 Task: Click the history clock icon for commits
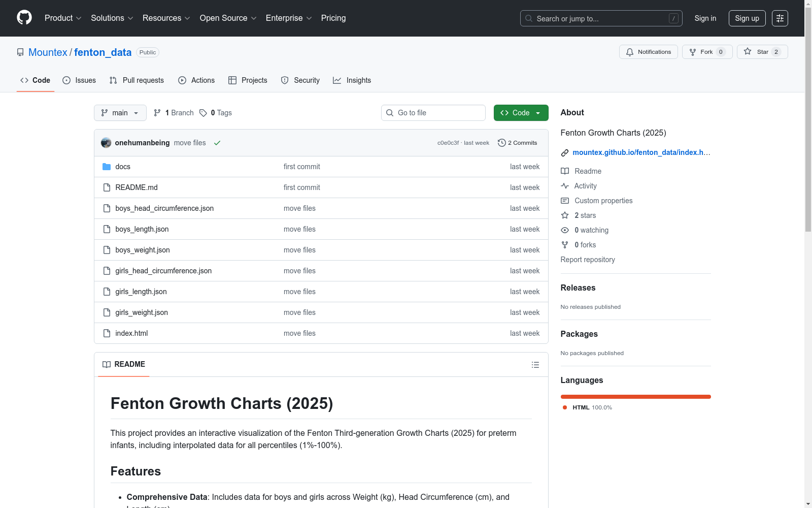tap(502, 143)
